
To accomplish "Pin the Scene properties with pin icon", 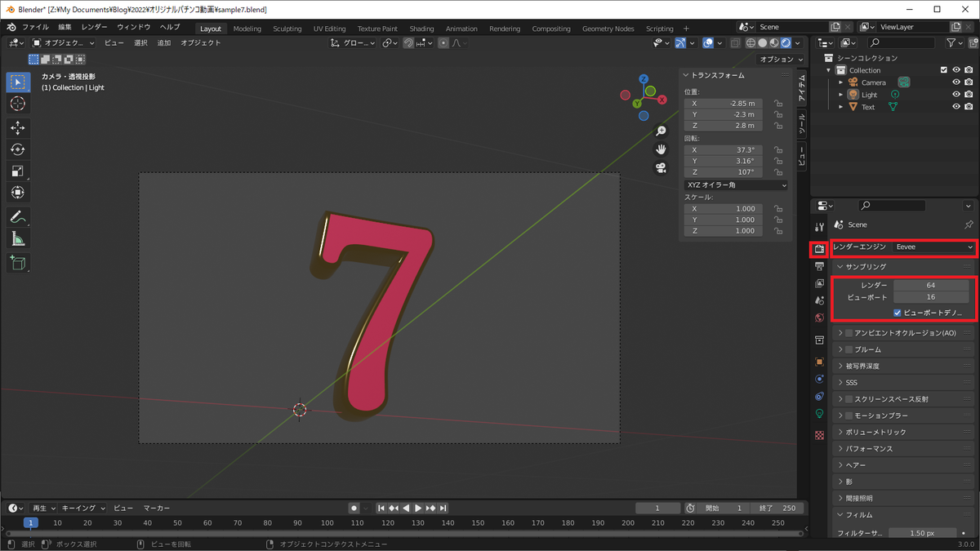I will click(x=969, y=224).
